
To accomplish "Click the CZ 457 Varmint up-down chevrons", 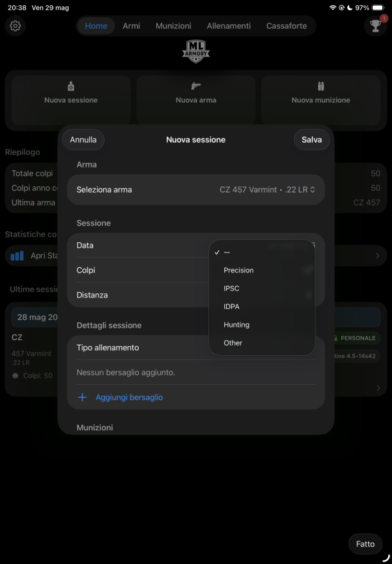I will tap(312, 189).
